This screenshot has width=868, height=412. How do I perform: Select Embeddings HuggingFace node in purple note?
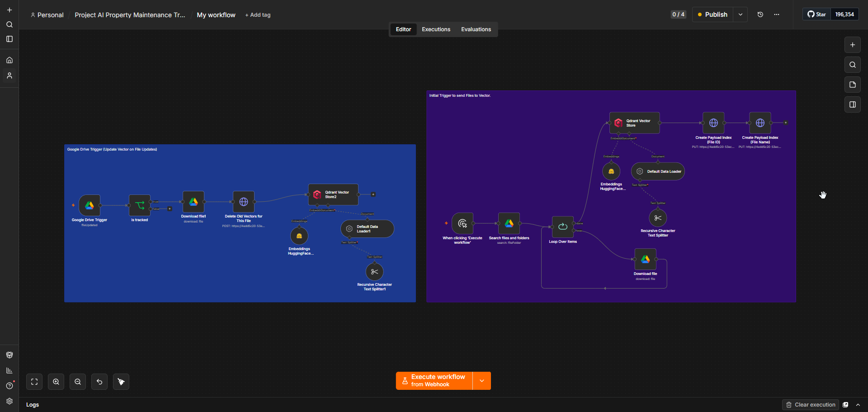point(611,171)
